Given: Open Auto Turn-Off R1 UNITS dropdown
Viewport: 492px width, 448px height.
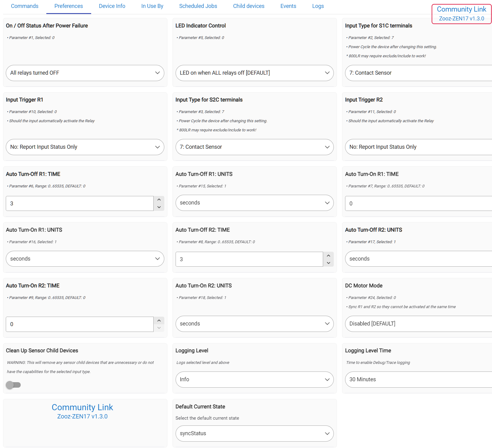Looking at the screenshot, I should click(254, 203).
